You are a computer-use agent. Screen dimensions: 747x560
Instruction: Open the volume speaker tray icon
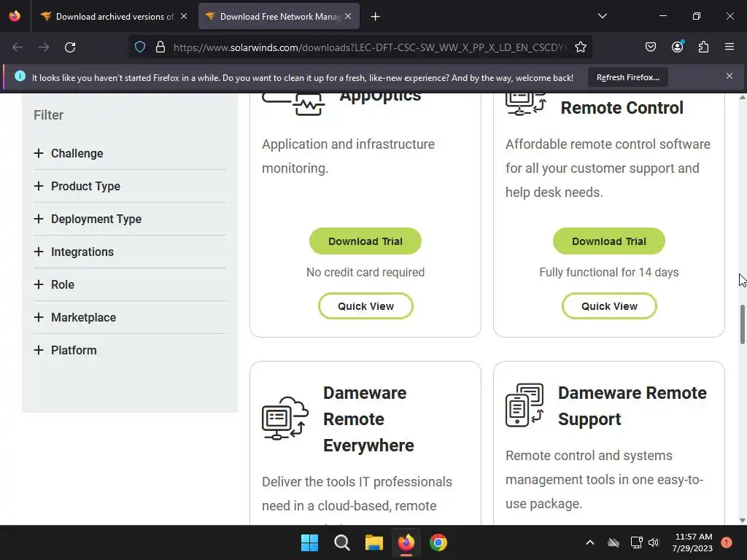[654, 542]
